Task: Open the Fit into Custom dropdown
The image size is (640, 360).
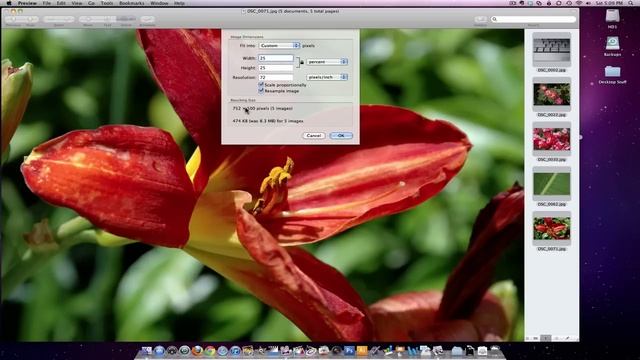Action: pos(280,45)
